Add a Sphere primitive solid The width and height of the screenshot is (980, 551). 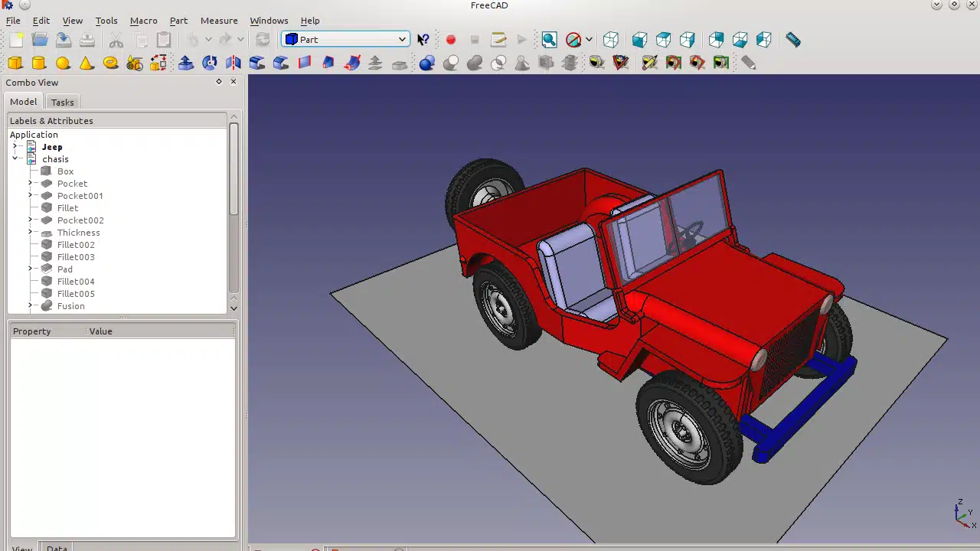(63, 63)
